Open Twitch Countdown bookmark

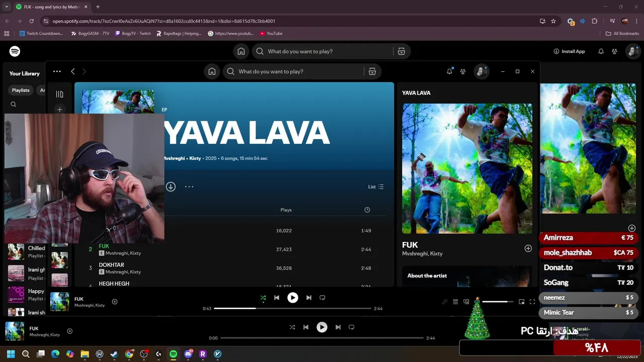coord(41,34)
